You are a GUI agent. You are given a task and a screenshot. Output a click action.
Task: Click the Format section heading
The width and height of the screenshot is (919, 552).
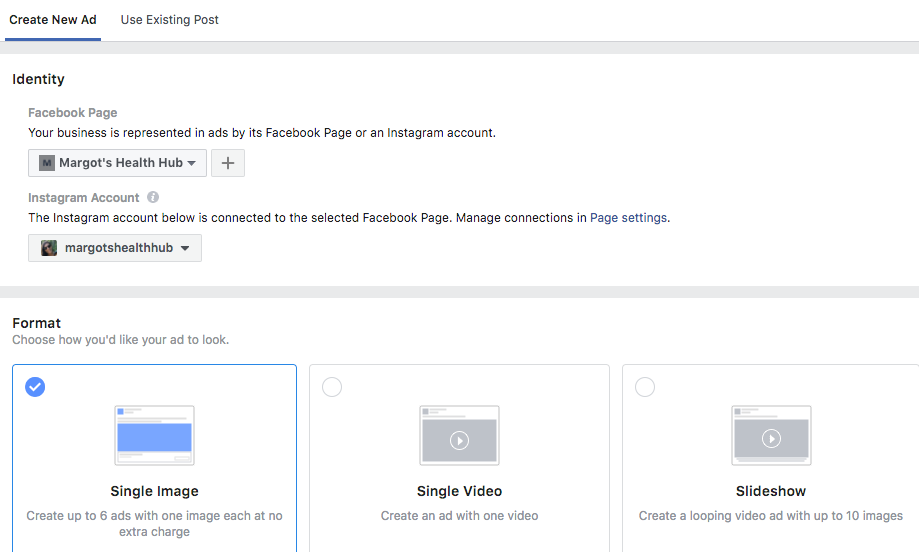pyautogui.click(x=36, y=323)
